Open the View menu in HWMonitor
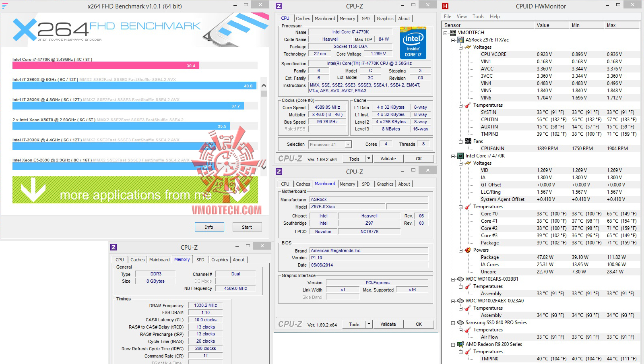The width and height of the screenshot is (644, 364). [462, 17]
